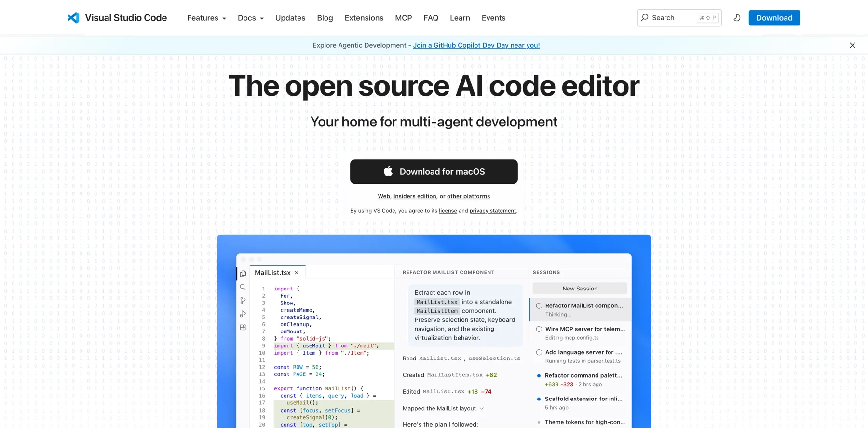Close the MailList.tsx editor tab
Viewport: 868px width, 428px height.
coord(297,273)
